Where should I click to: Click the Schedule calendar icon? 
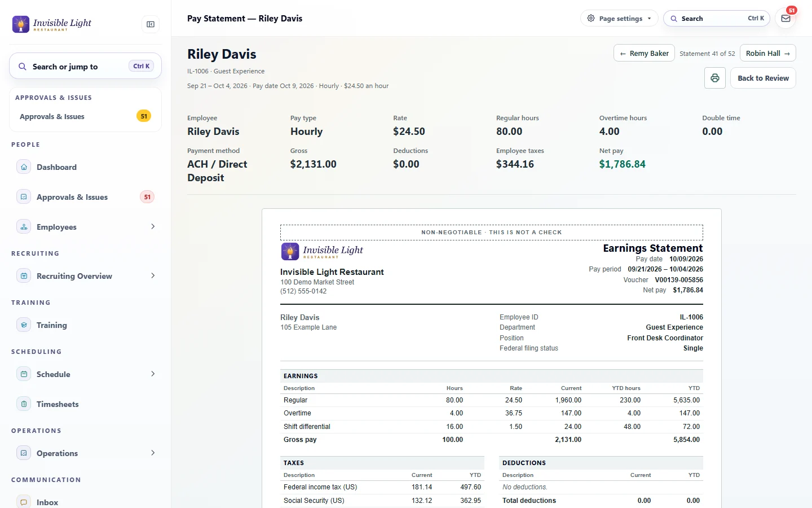coord(24,374)
